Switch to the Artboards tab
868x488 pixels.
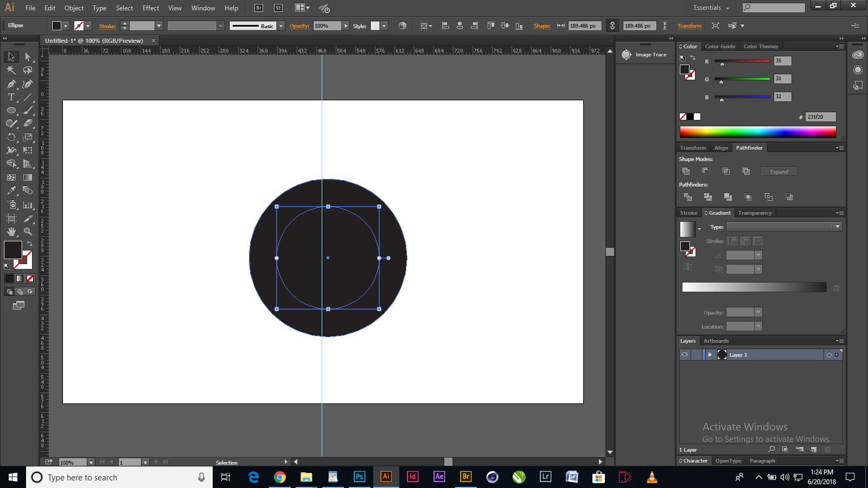tap(716, 341)
